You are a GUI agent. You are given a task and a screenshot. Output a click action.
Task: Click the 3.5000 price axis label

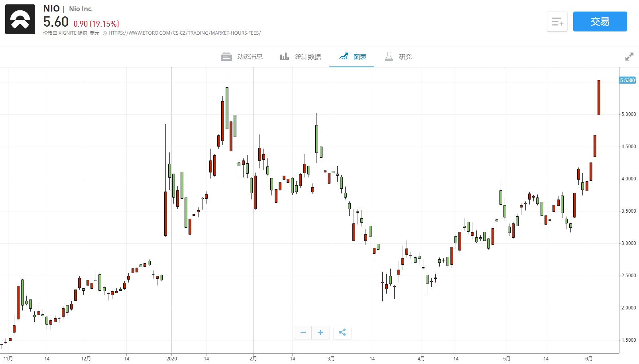pyautogui.click(x=629, y=211)
